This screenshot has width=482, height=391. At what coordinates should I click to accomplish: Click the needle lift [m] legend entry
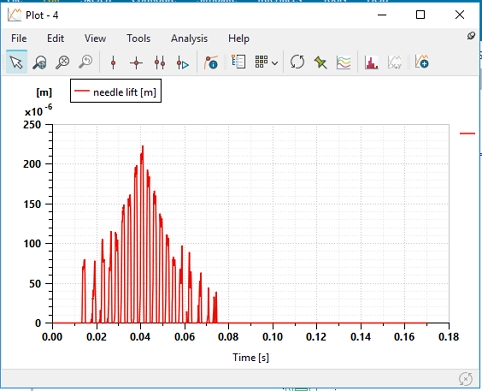pos(116,92)
